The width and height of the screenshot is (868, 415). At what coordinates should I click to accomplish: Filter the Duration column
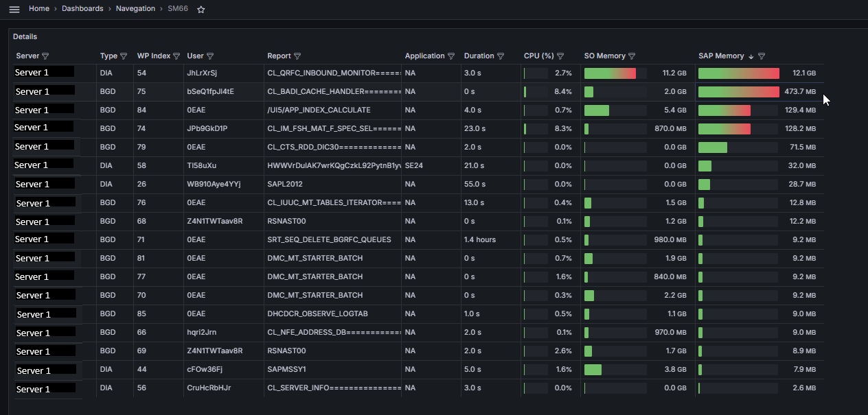point(501,56)
